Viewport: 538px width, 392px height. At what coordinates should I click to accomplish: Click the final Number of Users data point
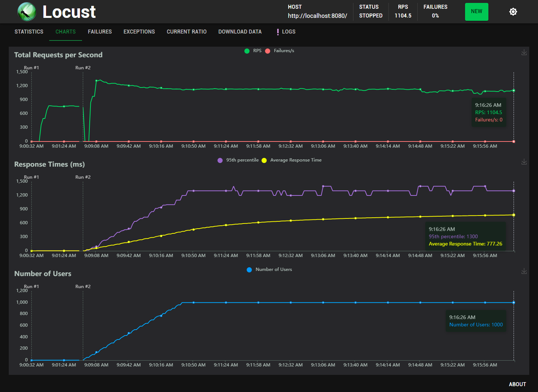[x=514, y=303]
